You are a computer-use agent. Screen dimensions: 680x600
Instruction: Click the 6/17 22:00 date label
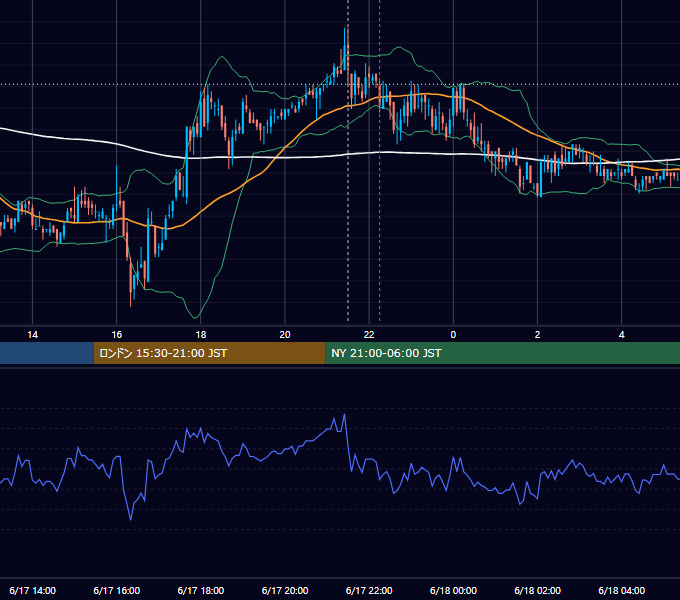pos(369,590)
